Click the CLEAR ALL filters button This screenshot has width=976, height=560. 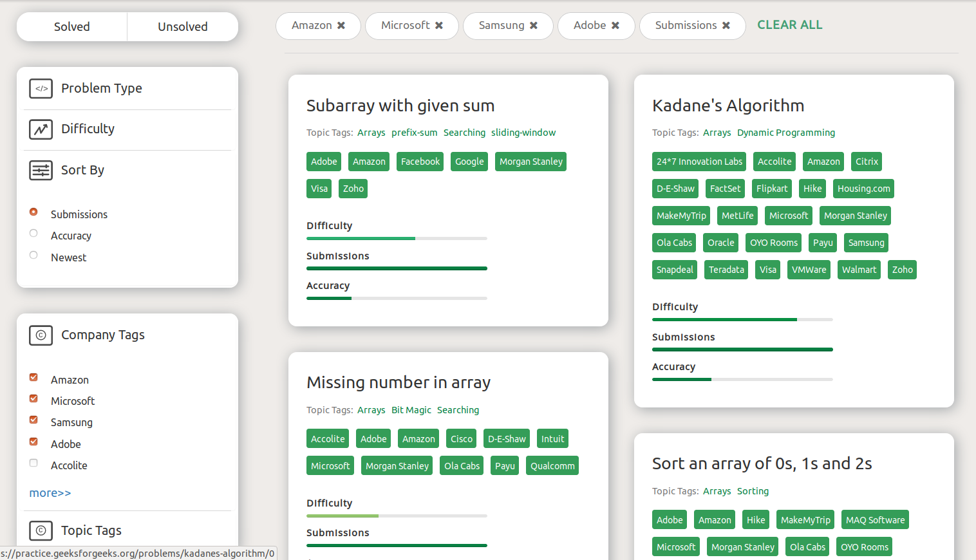click(790, 25)
